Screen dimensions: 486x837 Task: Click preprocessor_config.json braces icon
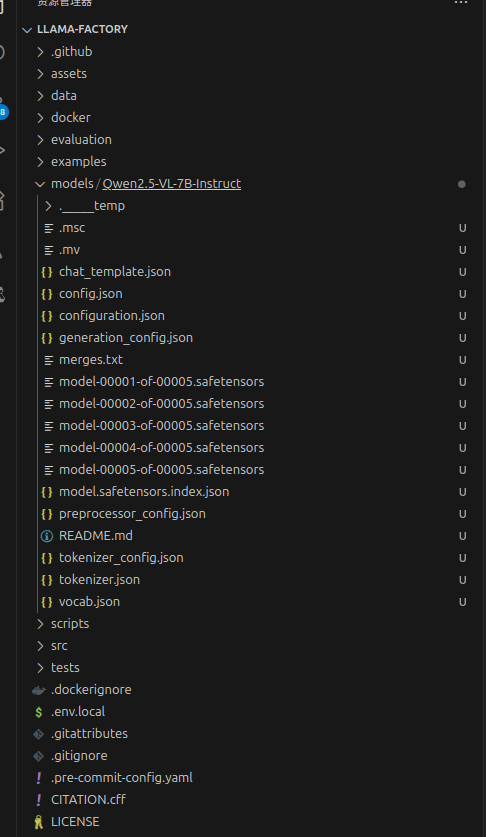pos(47,514)
